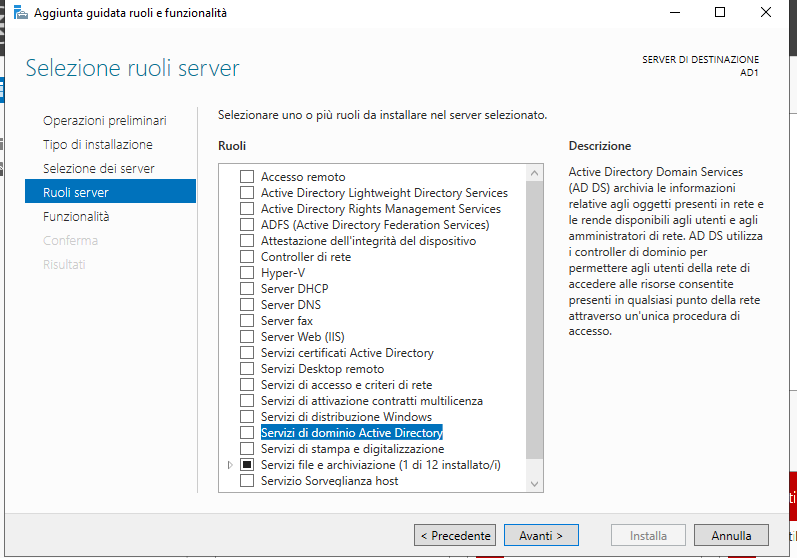Select Servizi di dominio Active Directory label
The width and height of the screenshot is (797, 558).
click(352, 432)
